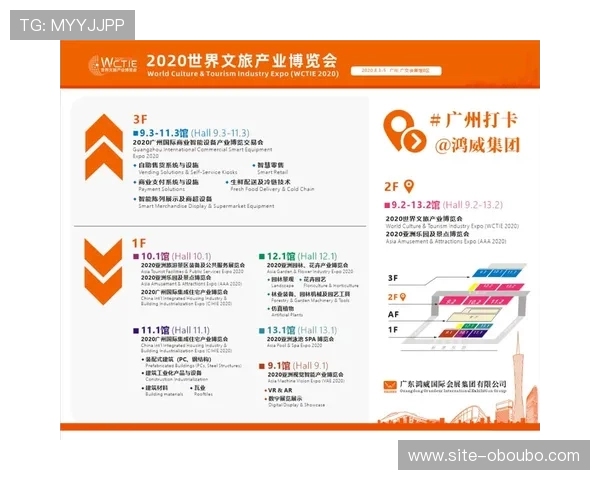600x480 pixels.
Task: Click the #广州打卡 hashtag text
Action: (474, 120)
